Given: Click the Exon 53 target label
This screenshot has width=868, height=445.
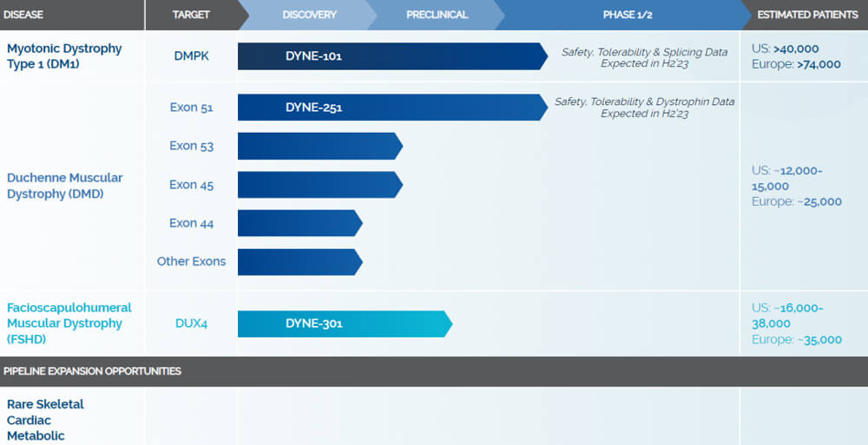Looking at the screenshot, I should tap(191, 146).
